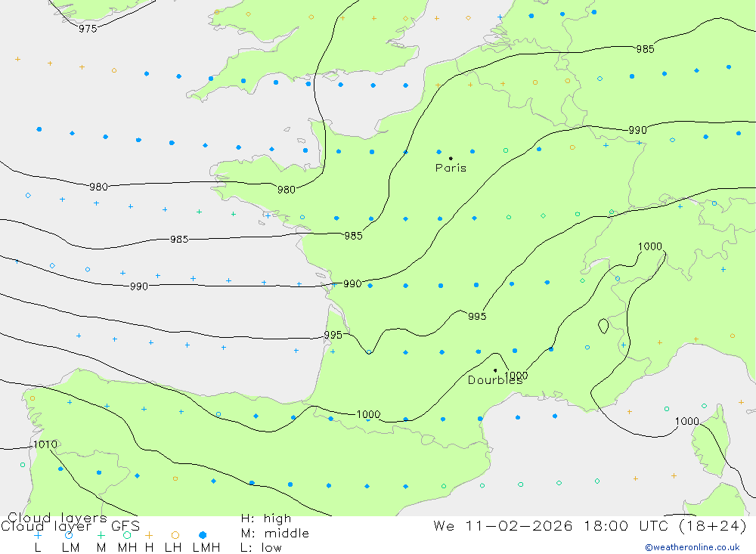Click the 'MH' legend label

(127, 548)
